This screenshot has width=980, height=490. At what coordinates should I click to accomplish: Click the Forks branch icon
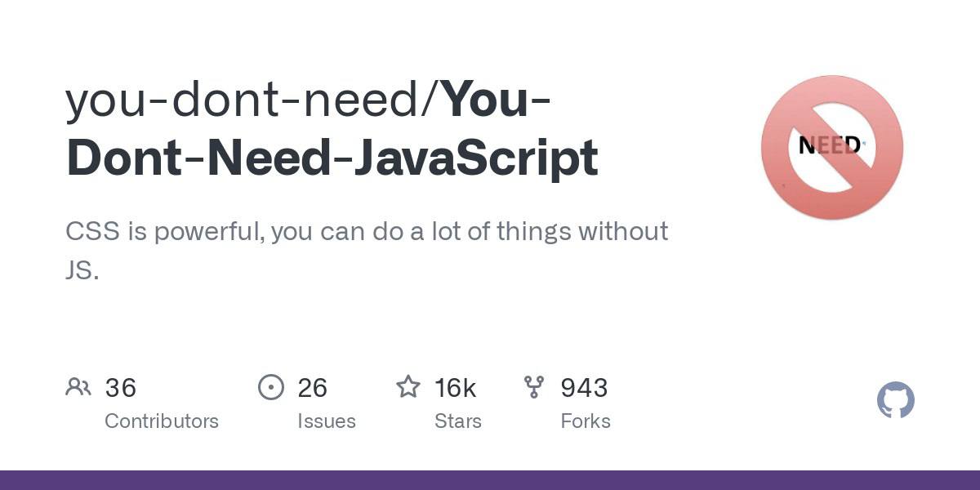(533, 386)
